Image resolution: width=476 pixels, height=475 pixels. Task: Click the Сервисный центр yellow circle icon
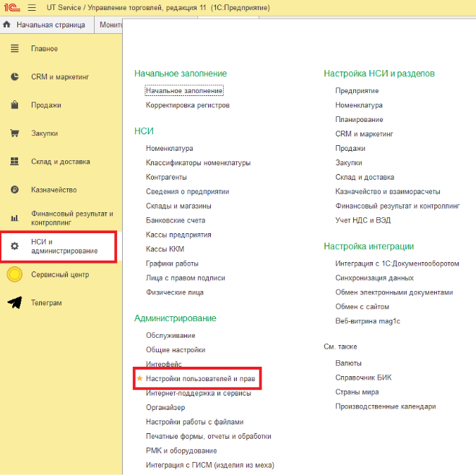tap(14, 275)
